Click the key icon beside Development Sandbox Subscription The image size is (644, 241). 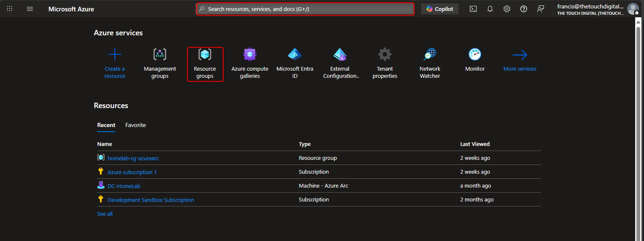(x=101, y=199)
